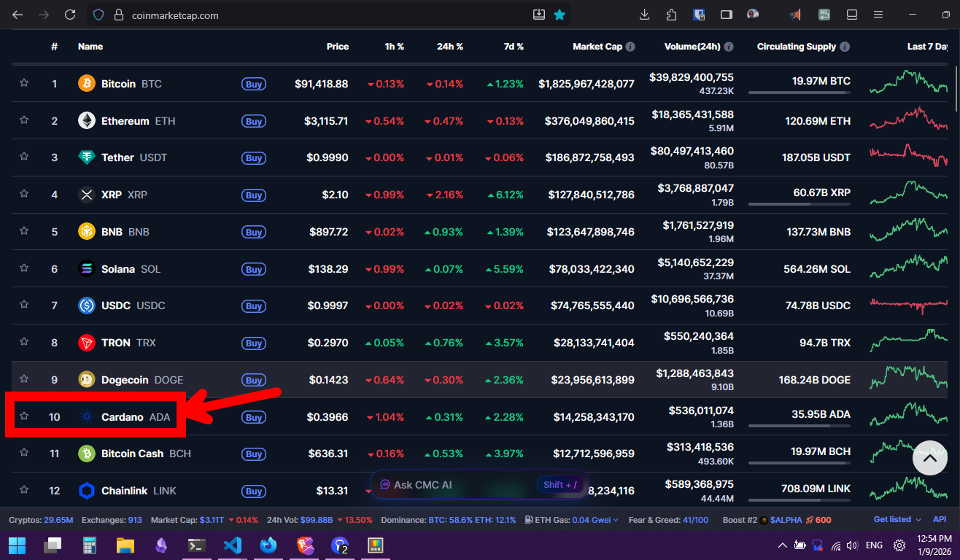Open the browser extensions puzzle icon
960x560 pixels.
[x=671, y=15]
